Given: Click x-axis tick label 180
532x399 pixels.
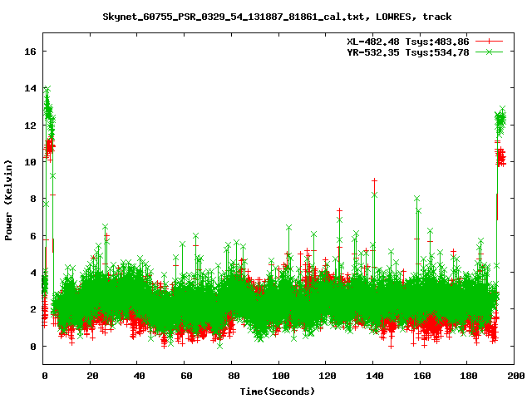Looking at the screenshot, I should click(469, 376).
